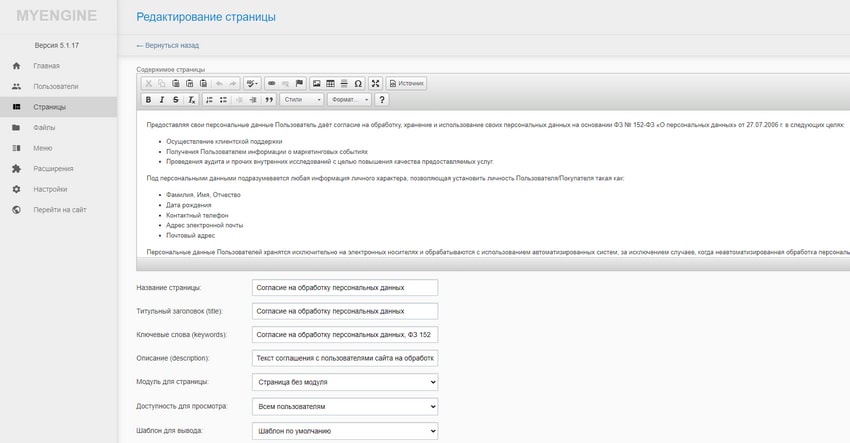Image resolution: width=850 pixels, height=443 pixels.
Task: Open the Шаблон для вывода dropdown
Action: (345, 431)
